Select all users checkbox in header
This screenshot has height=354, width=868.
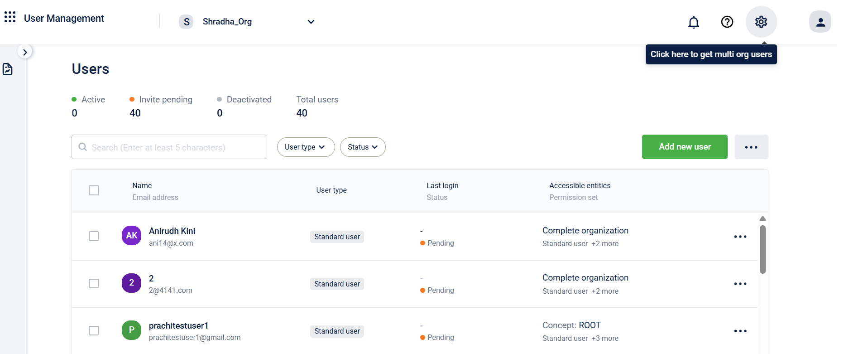[x=94, y=190]
